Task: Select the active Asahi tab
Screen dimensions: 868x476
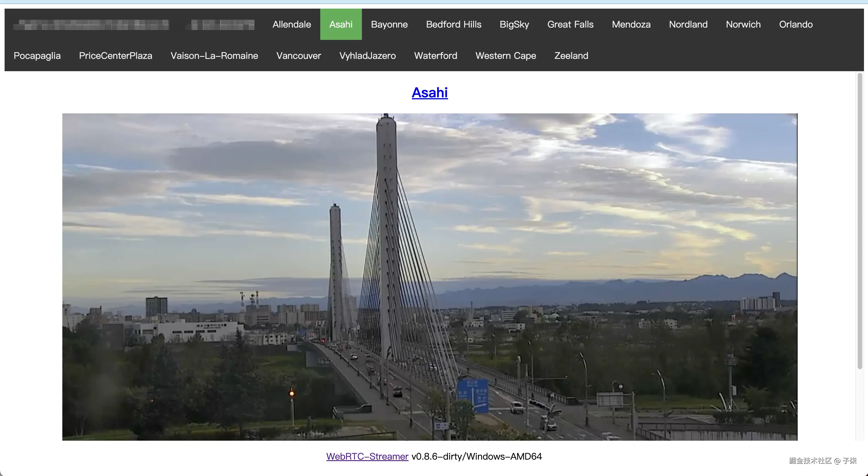Action: click(341, 24)
